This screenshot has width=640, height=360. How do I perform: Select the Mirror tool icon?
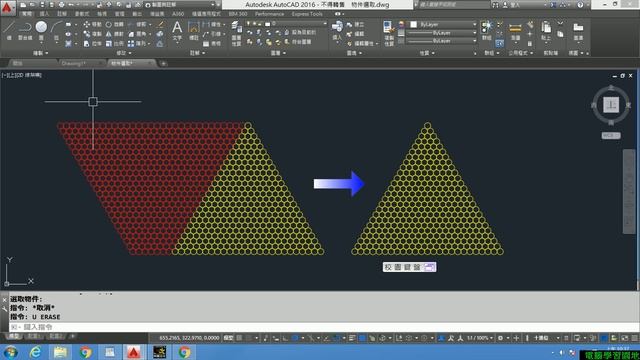pyautogui.click(x=109, y=34)
